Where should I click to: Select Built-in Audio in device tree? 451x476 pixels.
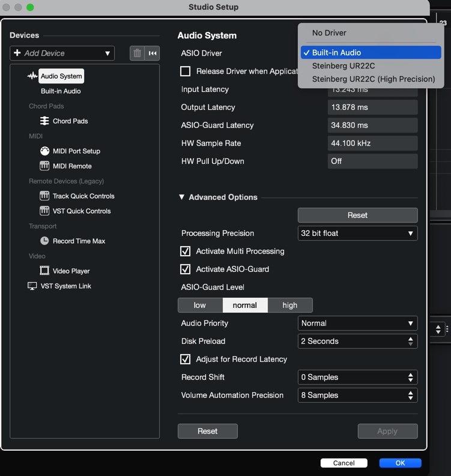[x=61, y=91]
